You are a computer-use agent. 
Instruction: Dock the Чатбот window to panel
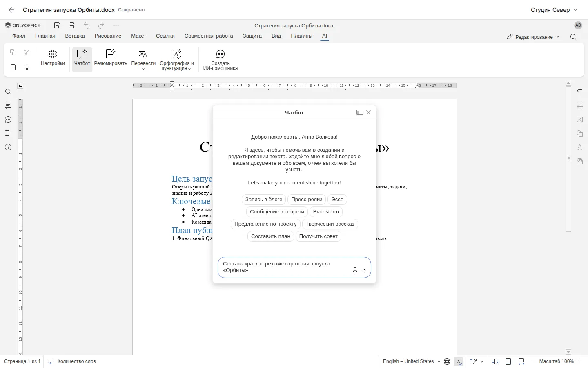point(360,112)
